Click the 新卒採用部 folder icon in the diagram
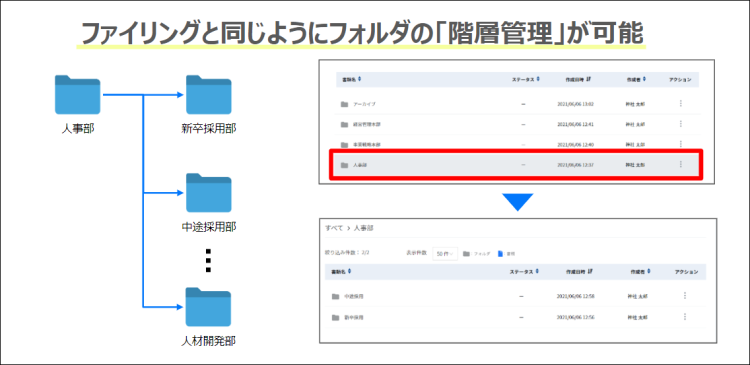 [209, 95]
